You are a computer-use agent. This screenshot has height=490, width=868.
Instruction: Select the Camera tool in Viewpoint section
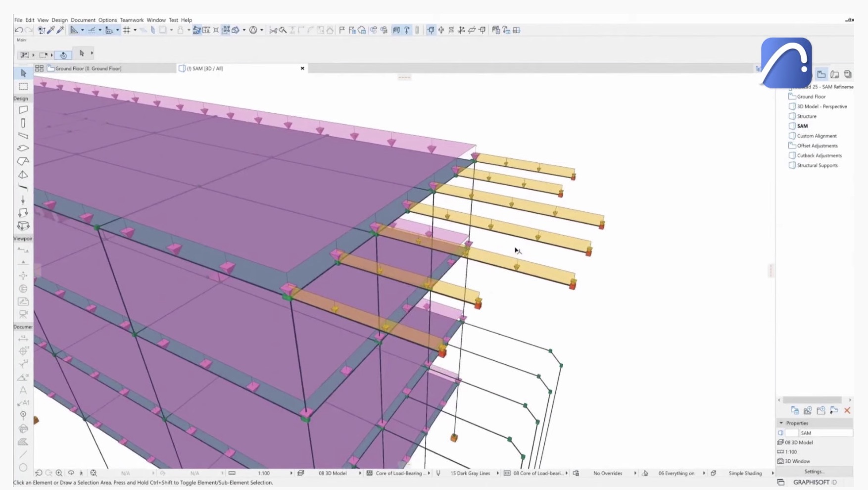[23, 314]
